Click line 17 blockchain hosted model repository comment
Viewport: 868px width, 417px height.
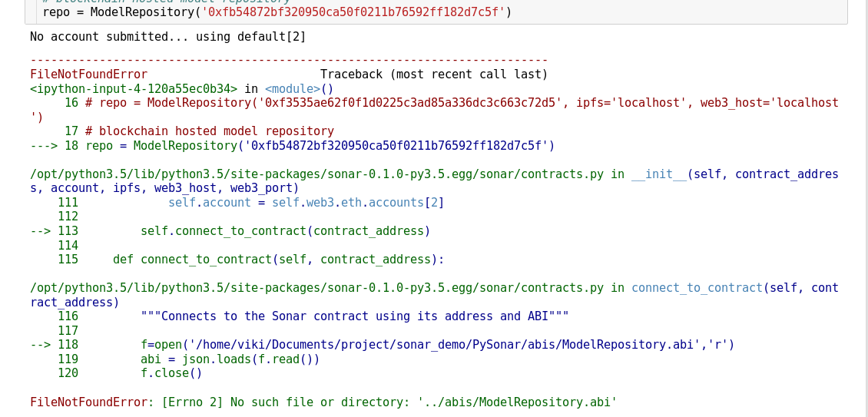tap(199, 131)
